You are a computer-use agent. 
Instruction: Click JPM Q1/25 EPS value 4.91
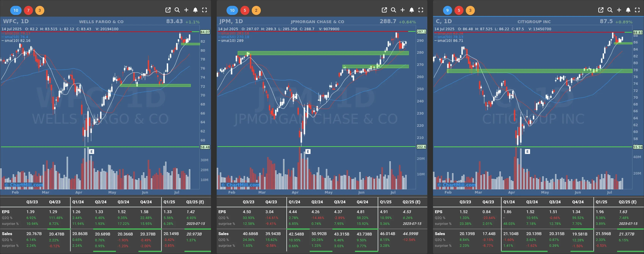point(384,212)
